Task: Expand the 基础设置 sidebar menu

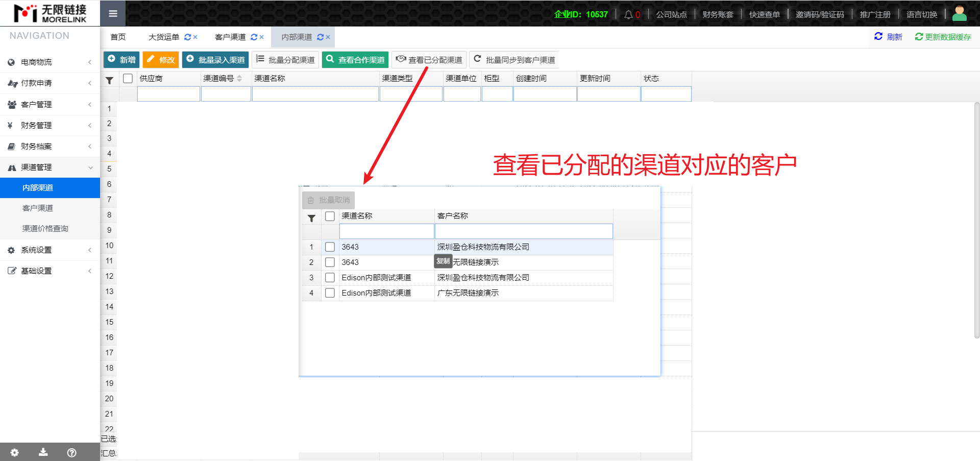Action: click(50, 271)
